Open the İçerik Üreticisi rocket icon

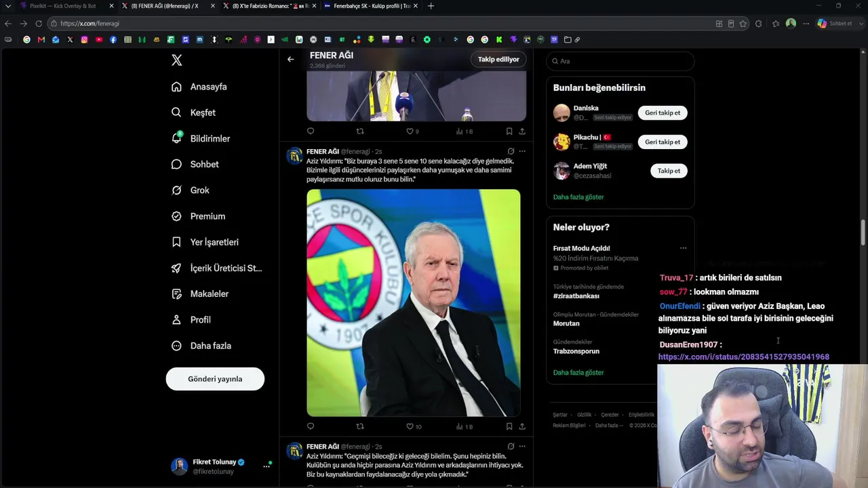tap(176, 268)
